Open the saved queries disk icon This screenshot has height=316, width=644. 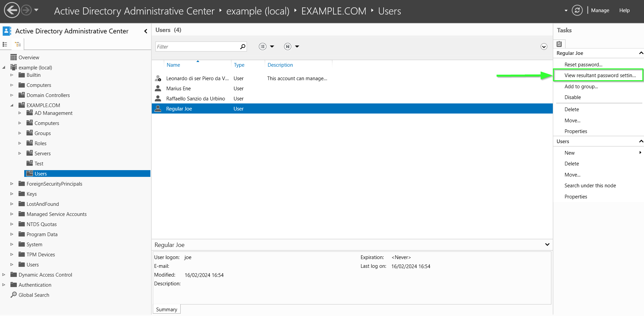288,46
